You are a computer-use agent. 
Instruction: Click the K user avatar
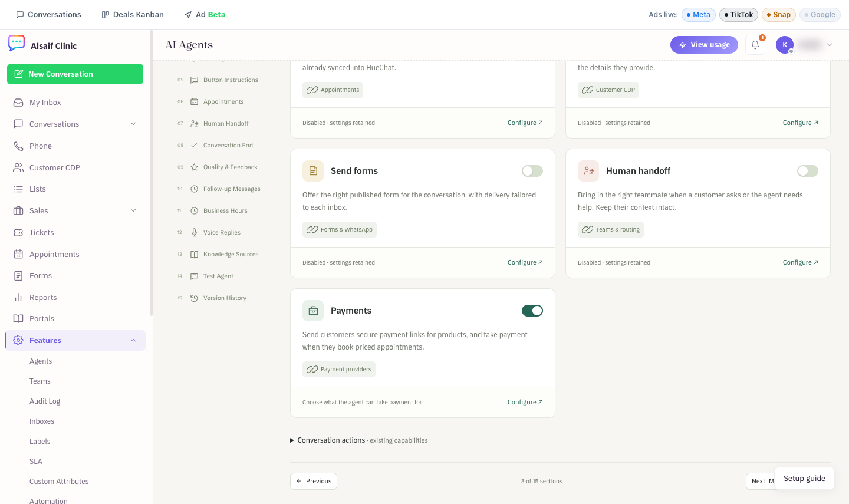tap(785, 45)
